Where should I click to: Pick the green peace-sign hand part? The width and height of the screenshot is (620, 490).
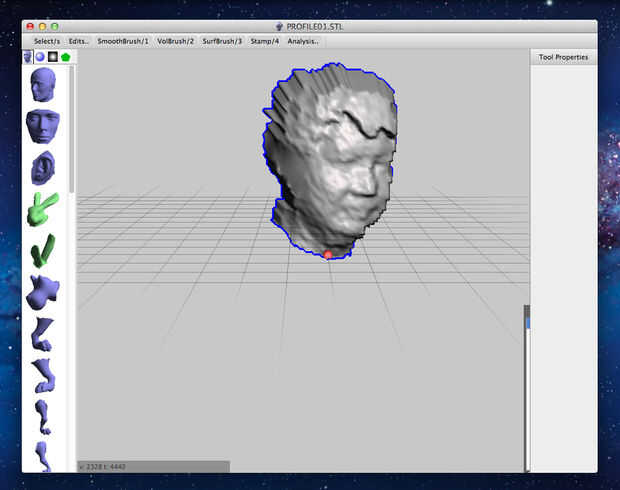tap(43, 209)
